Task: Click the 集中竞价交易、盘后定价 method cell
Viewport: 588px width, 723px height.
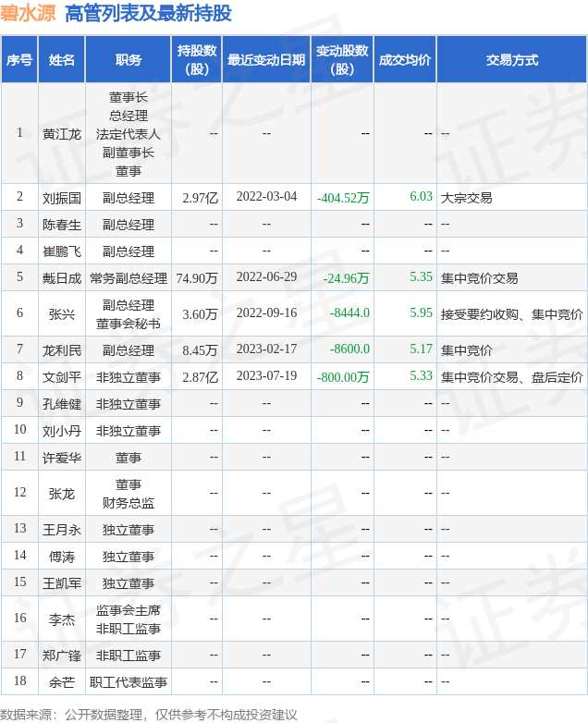Action: pos(512,377)
